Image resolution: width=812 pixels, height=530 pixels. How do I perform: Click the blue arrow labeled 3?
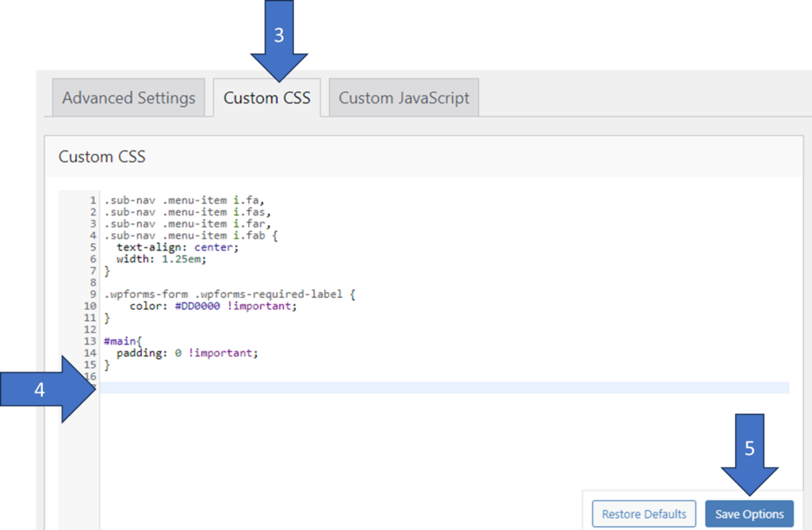tap(278, 40)
